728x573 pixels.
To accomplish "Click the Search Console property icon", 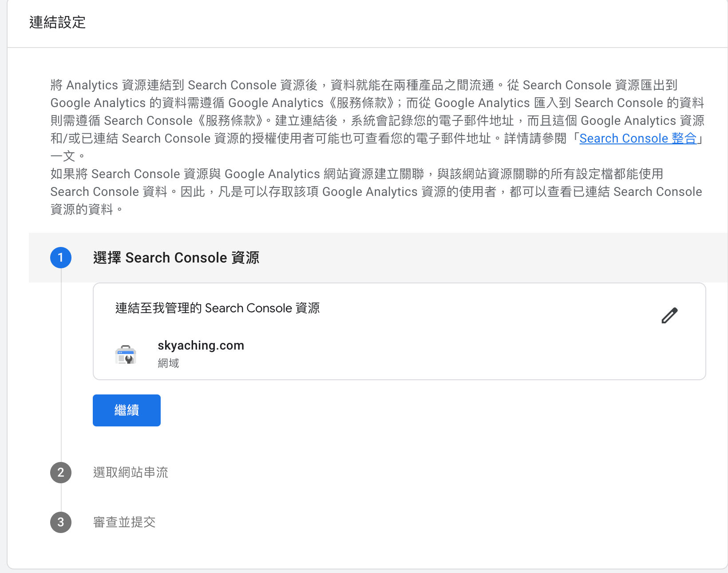I will click(x=126, y=355).
